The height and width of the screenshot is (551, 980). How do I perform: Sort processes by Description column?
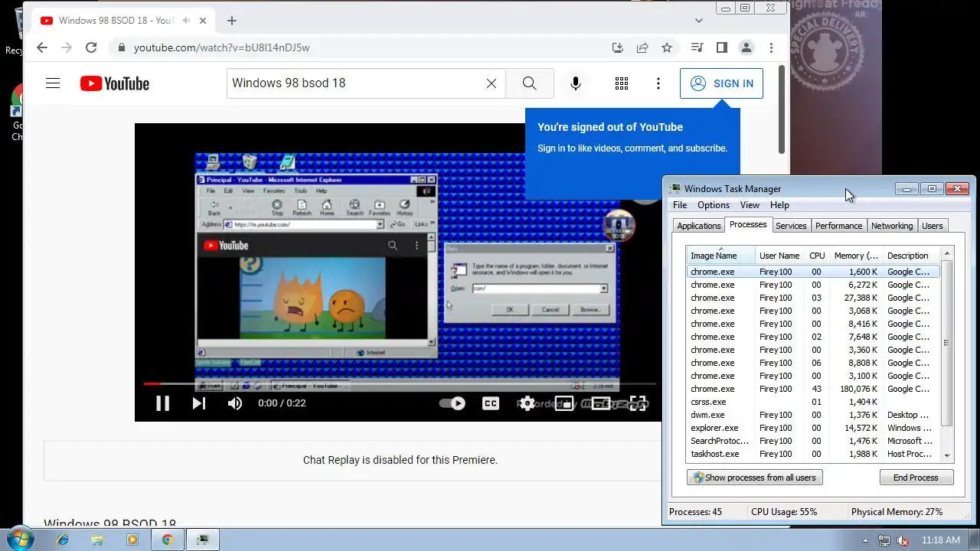(911, 256)
